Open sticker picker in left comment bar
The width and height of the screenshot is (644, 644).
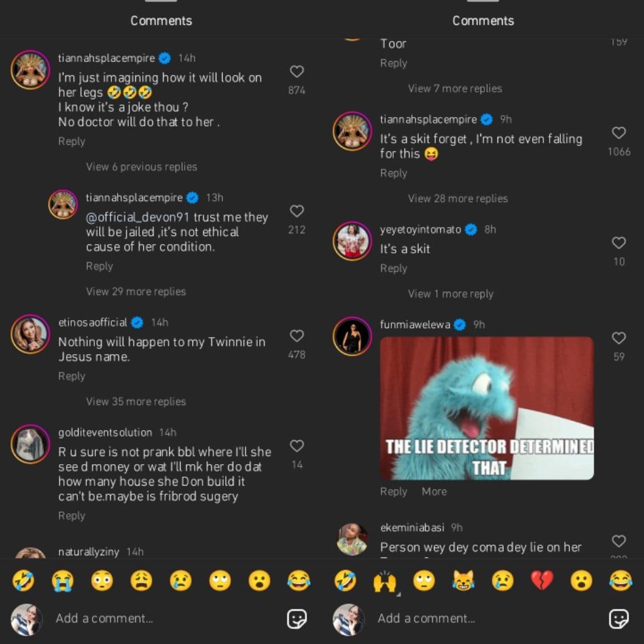(x=297, y=619)
